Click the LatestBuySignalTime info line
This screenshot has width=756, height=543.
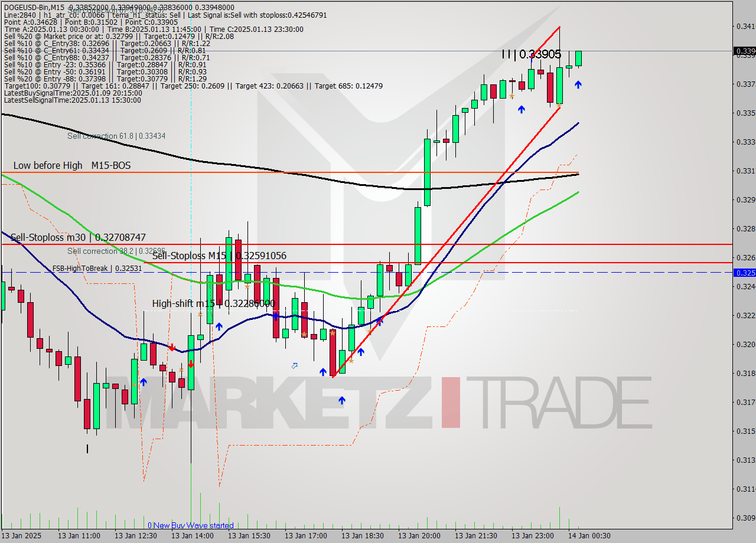point(73,93)
